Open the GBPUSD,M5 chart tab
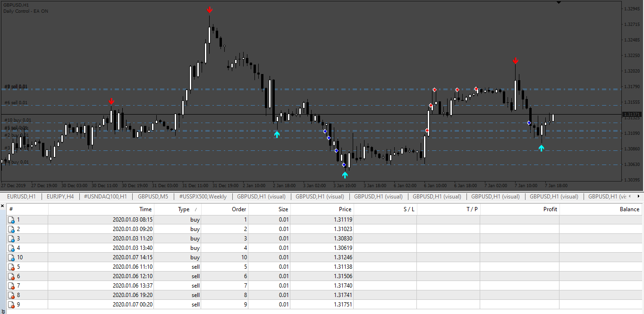 pyautogui.click(x=153, y=197)
